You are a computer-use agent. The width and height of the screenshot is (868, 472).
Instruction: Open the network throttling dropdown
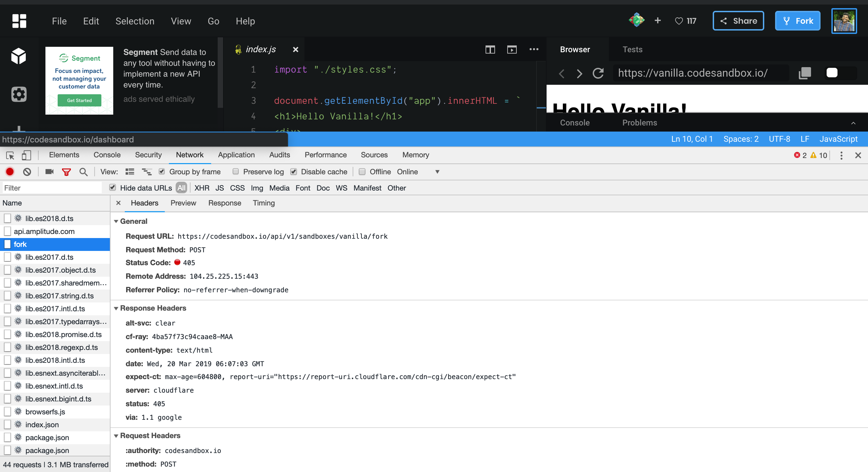coord(437,172)
